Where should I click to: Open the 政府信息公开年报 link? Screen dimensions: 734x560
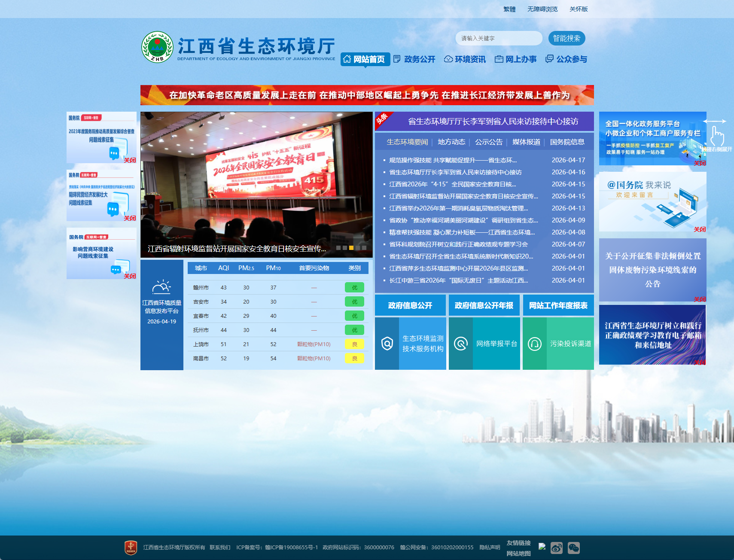coord(484,305)
